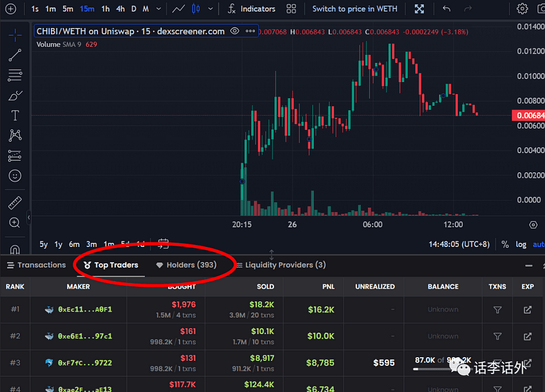Open maker 0xe6E1...97c1 address
This screenshot has width=545, height=392.
tap(85, 336)
